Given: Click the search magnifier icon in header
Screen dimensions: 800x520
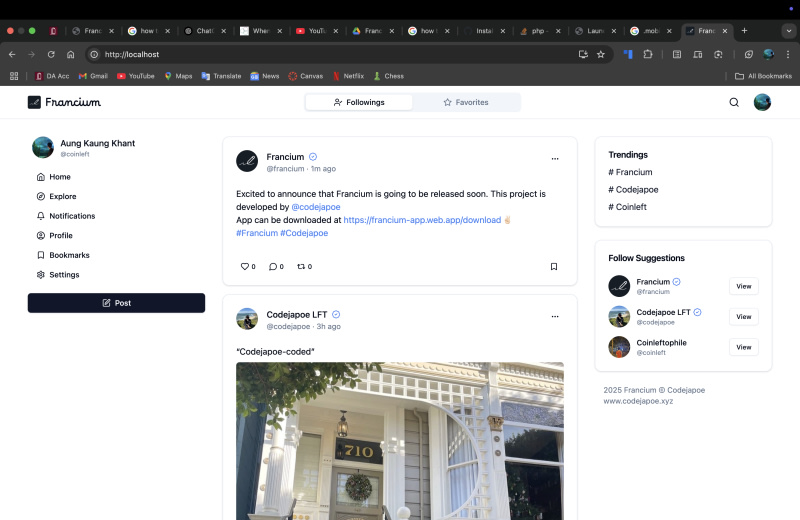Looking at the screenshot, I should pyautogui.click(x=734, y=102).
